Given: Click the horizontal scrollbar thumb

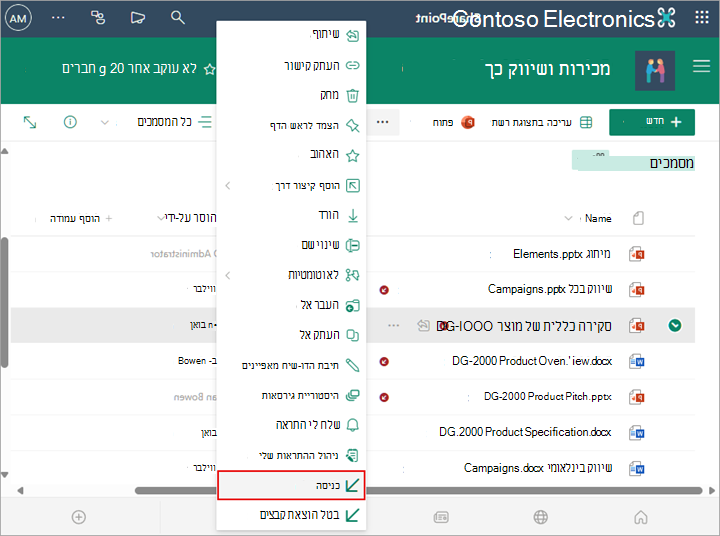Looking at the screenshot, I should 418,491.
